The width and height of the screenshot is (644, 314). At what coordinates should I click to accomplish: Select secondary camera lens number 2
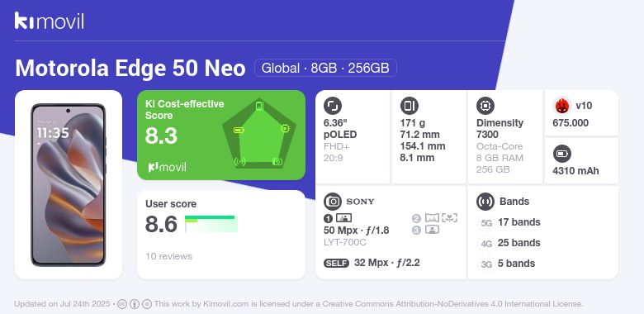click(416, 218)
